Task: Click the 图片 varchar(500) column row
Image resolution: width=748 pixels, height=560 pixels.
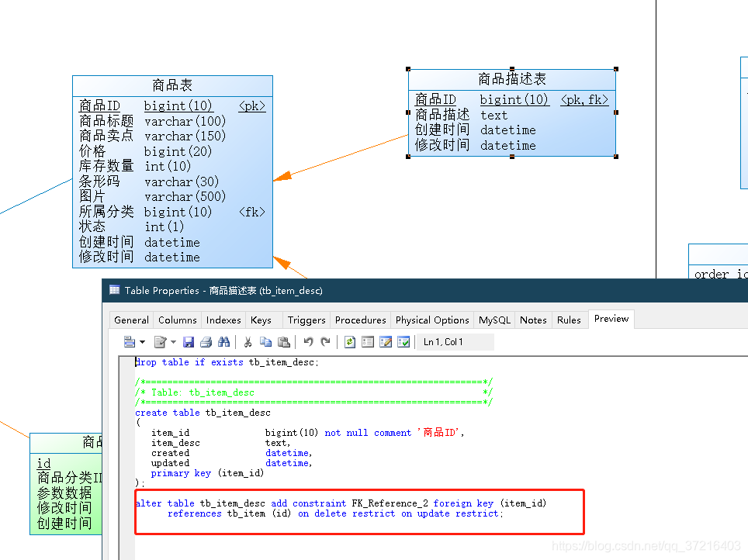Action: point(152,196)
